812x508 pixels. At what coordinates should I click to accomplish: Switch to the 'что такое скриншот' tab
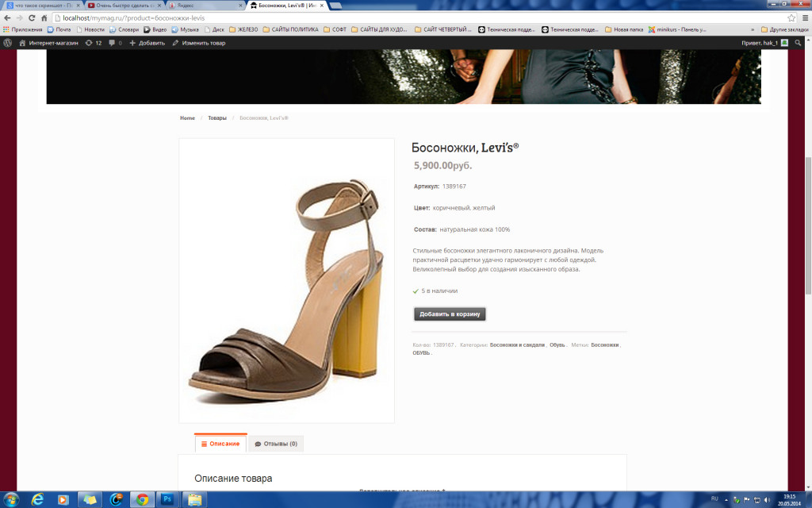[x=44, y=6]
